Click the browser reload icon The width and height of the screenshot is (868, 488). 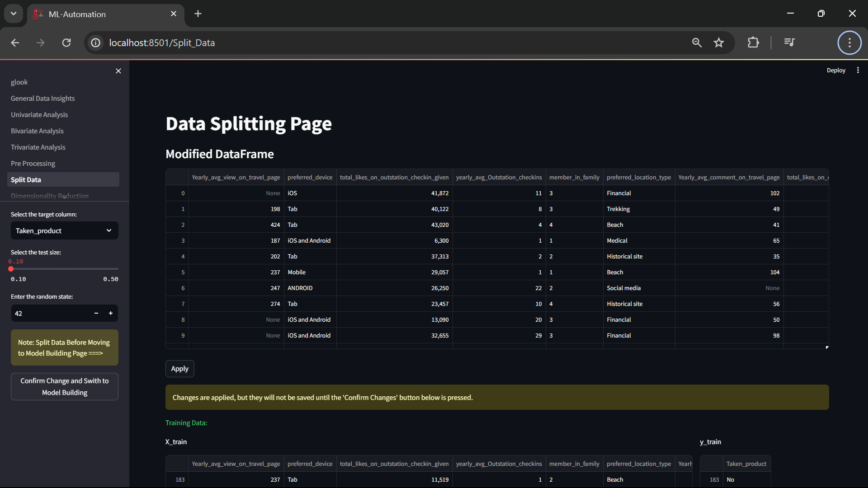66,42
